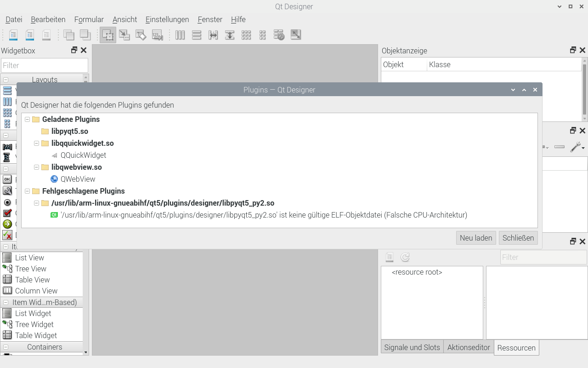Open the Einstellungen menu
The image size is (588, 368).
point(167,19)
